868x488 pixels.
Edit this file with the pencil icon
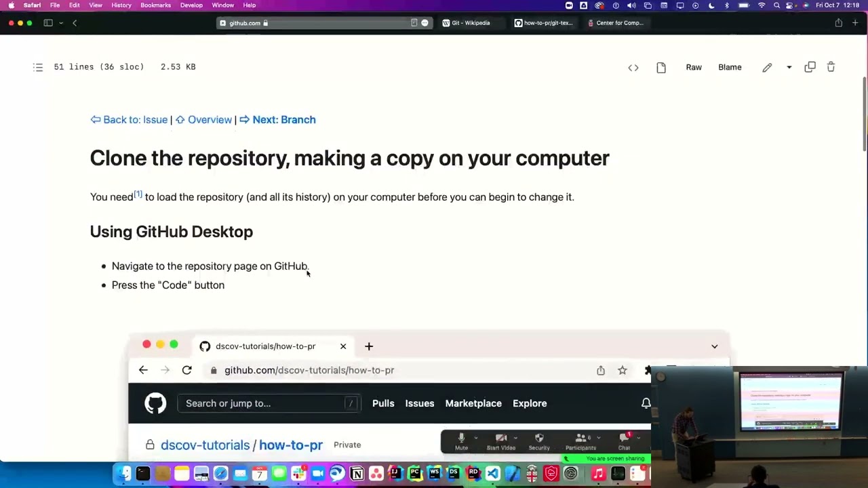point(767,67)
